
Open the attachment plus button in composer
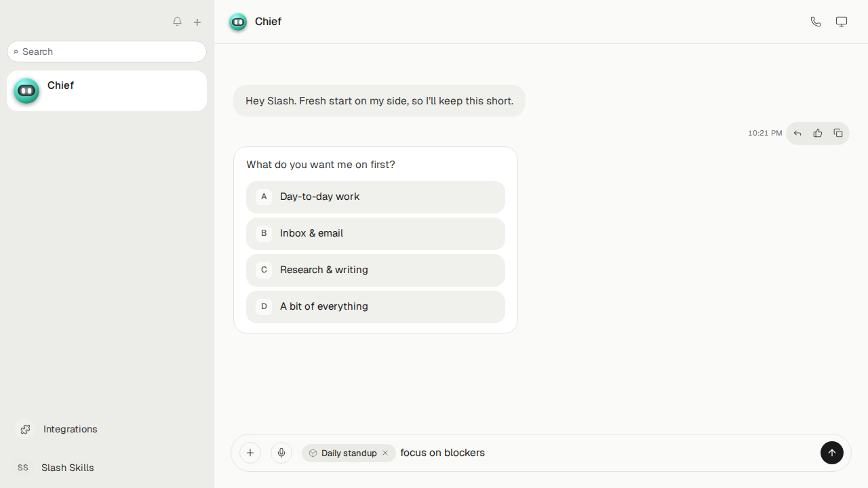pyautogui.click(x=250, y=453)
